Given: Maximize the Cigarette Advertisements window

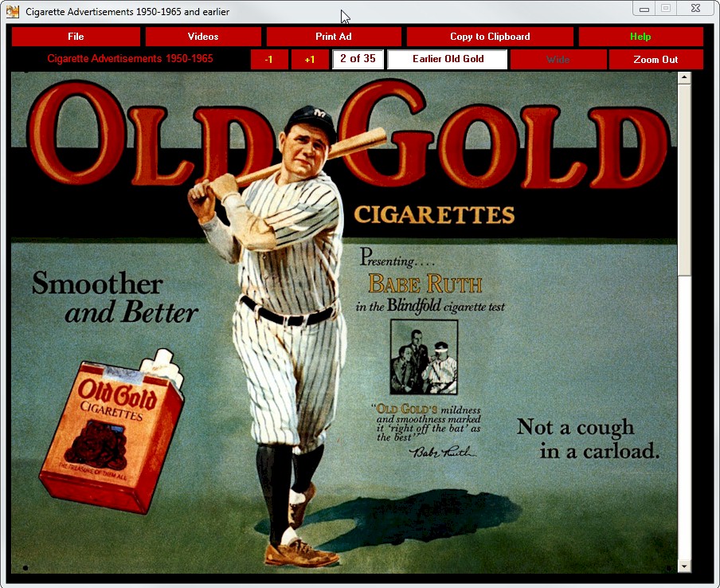Looking at the screenshot, I should pyautogui.click(x=666, y=10).
